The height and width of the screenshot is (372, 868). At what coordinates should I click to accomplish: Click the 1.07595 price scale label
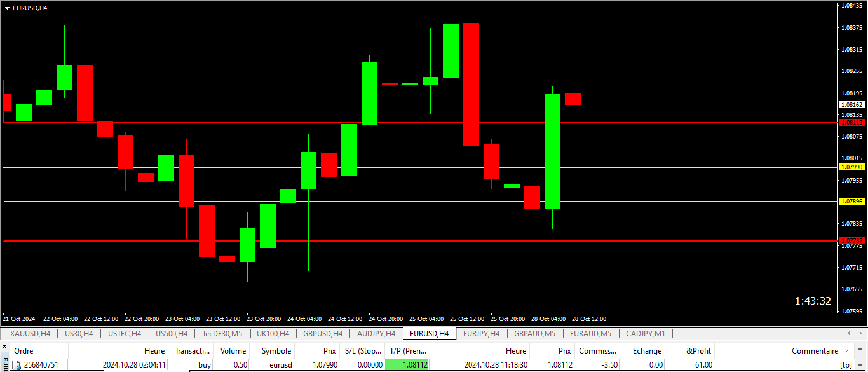pos(851,311)
